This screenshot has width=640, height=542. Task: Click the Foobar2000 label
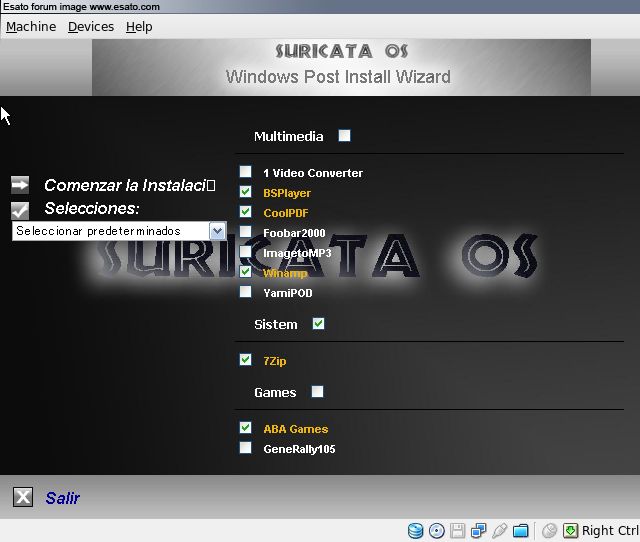[294, 233]
